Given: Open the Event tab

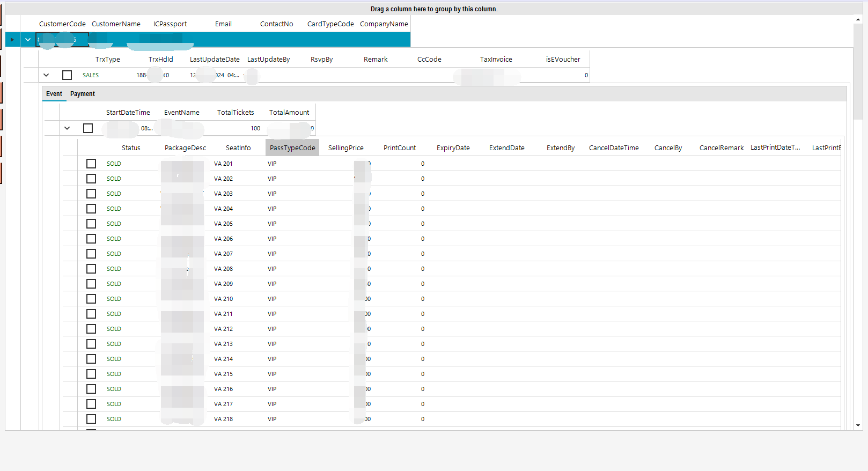Looking at the screenshot, I should [54, 94].
